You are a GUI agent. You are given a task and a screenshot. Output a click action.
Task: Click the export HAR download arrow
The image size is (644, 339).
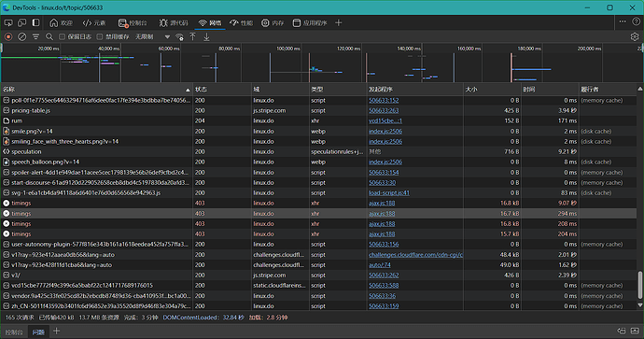(x=206, y=37)
